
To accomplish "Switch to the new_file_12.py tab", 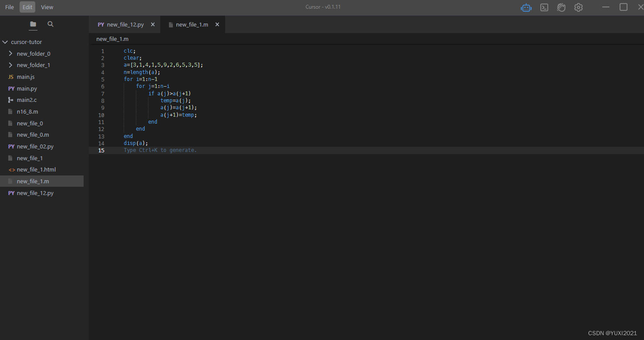I will (125, 25).
